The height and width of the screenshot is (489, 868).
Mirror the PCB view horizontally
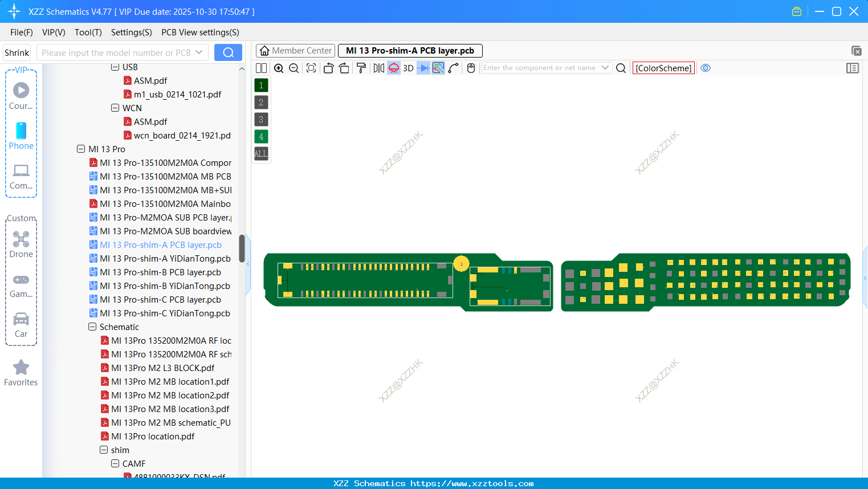coord(378,68)
